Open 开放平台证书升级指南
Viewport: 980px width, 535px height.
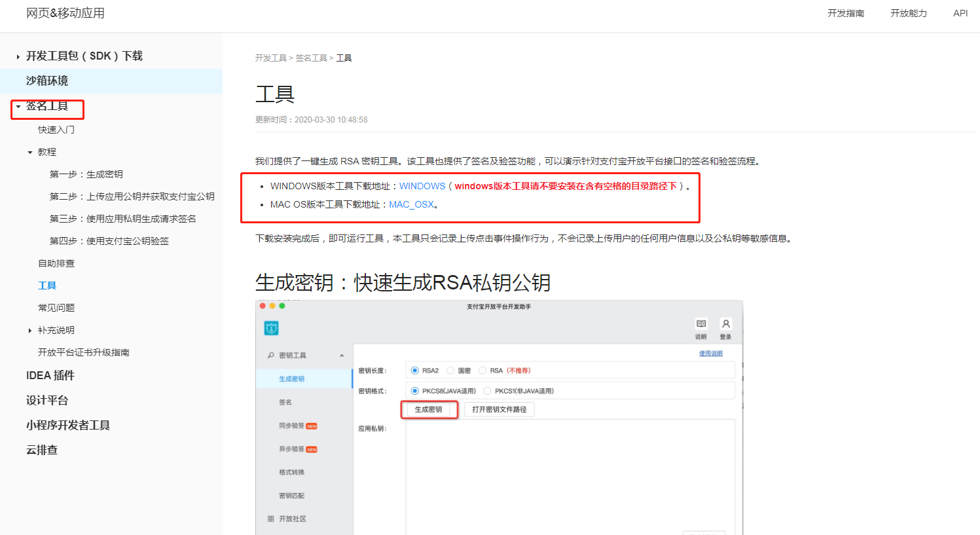pos(84,352)
